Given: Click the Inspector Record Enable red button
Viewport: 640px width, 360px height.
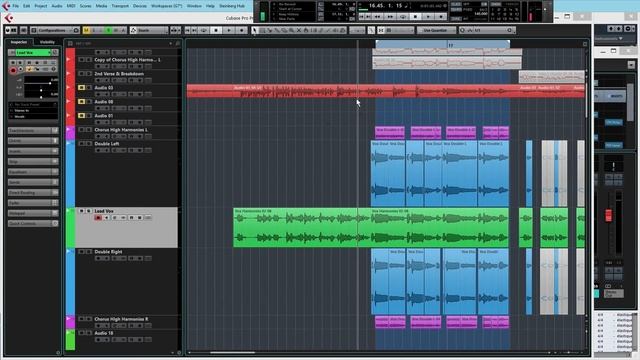Looking at the screenshot, I should coord(13,70).
